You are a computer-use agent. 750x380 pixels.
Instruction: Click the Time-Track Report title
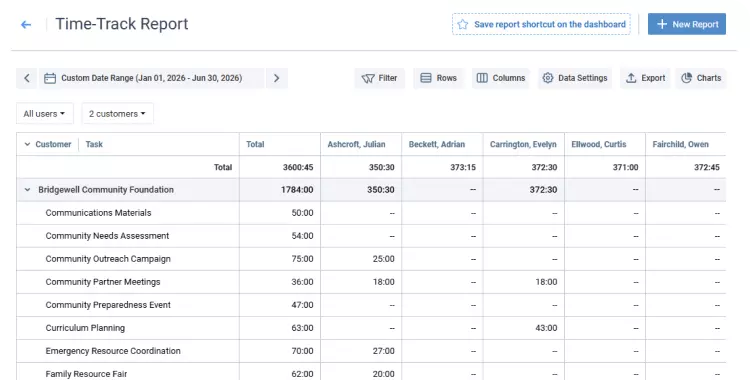[122, 24]
